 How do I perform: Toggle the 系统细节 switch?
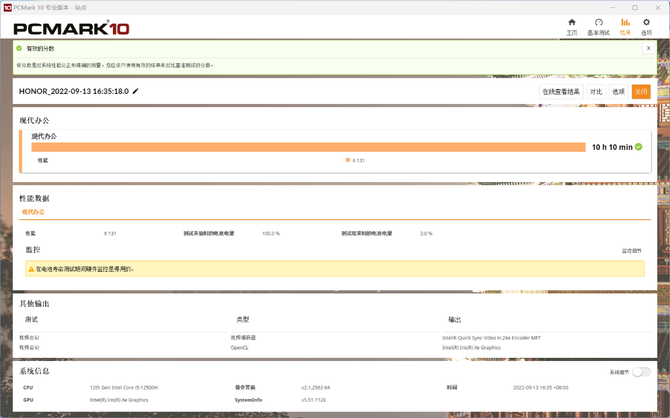(640, 371)
